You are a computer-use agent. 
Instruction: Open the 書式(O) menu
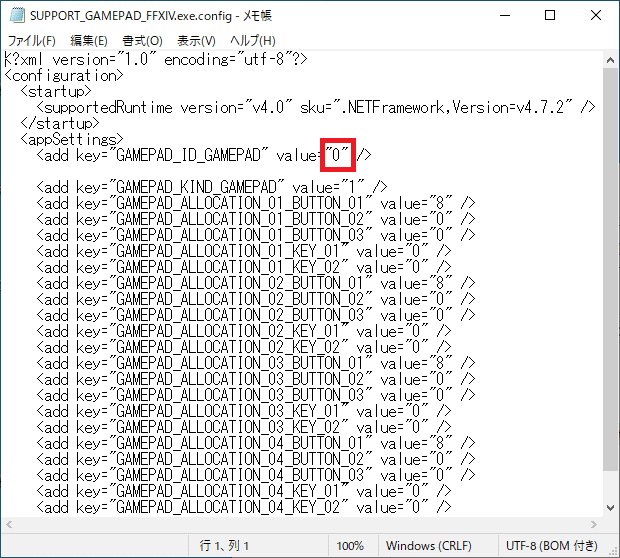click(142, 40)
